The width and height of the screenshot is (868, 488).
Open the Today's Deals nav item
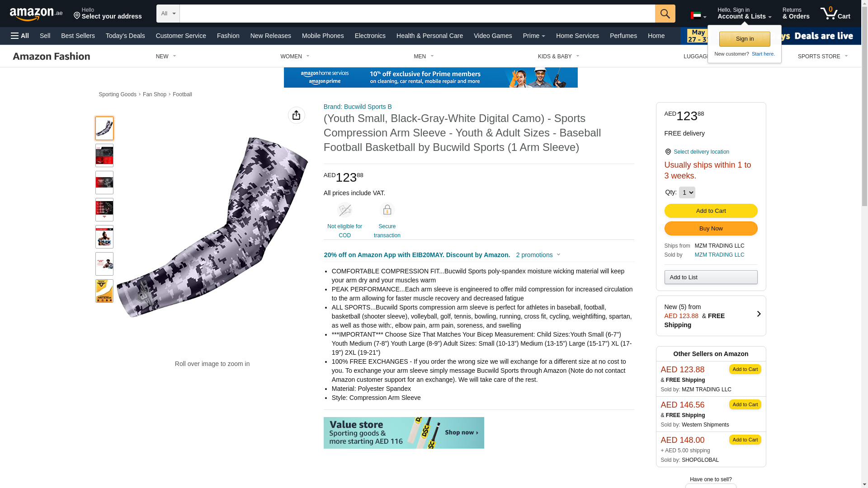(x=125, y=36)
